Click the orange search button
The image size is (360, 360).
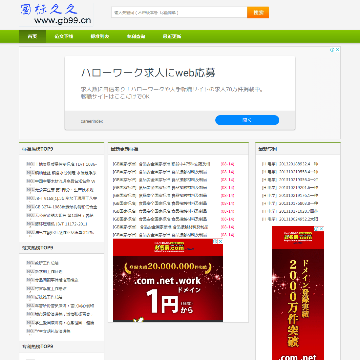click(x=258, y=12)
